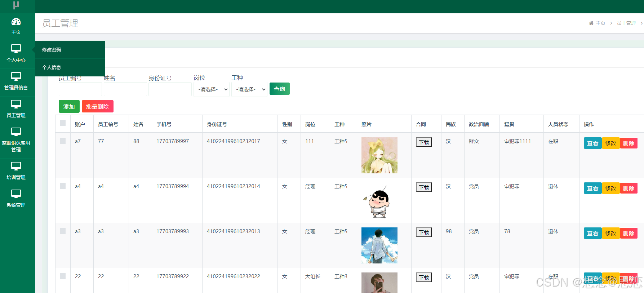This screenshot has height=293, width=644.
Task: Click 删除 for employee a4
Action: pyautogui.click(x=629, y=188)
